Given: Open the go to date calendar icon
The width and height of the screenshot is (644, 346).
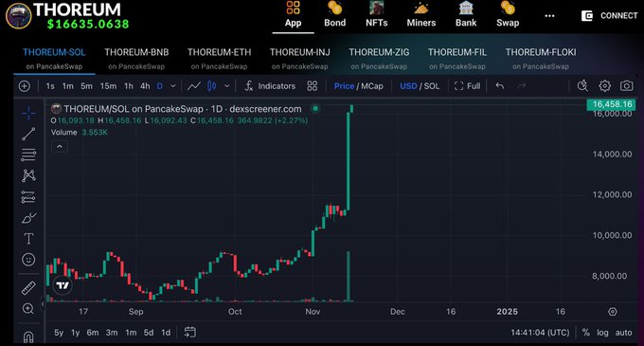Looking at the screenshot, I should 190,332.
